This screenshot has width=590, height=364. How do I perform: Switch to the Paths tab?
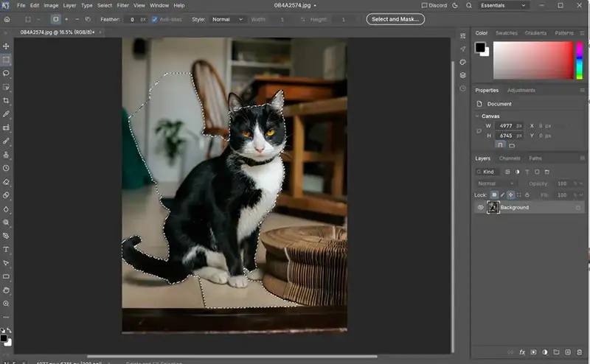535,158
